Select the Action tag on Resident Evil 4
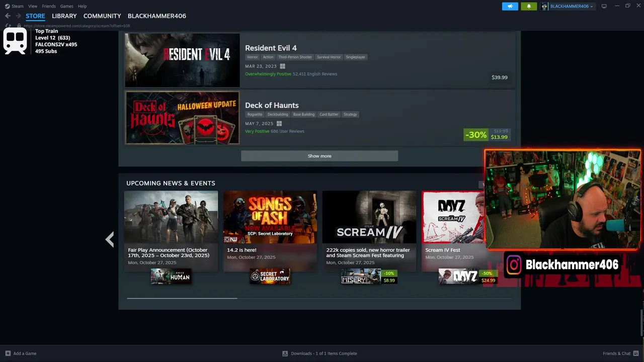This screenshot has height=362, width=644. [268, 57]
